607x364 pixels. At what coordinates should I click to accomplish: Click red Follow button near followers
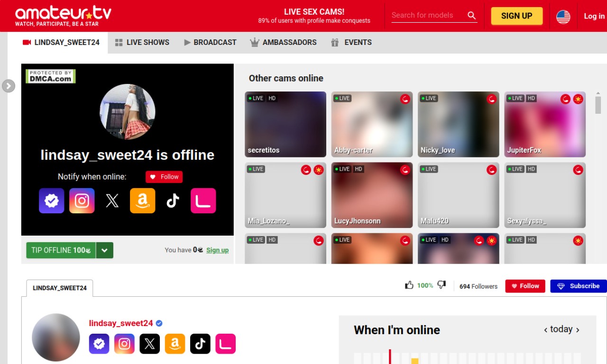525,286
